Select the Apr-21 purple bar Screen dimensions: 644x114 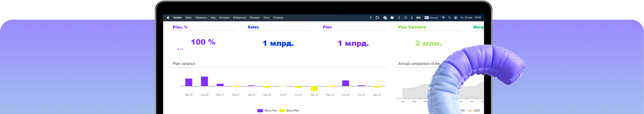(189, 82)
